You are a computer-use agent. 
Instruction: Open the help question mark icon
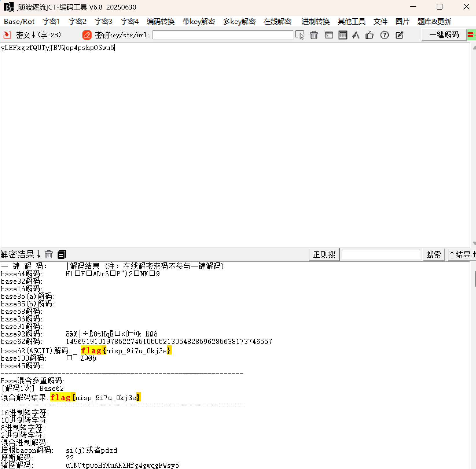pos(385,35)
